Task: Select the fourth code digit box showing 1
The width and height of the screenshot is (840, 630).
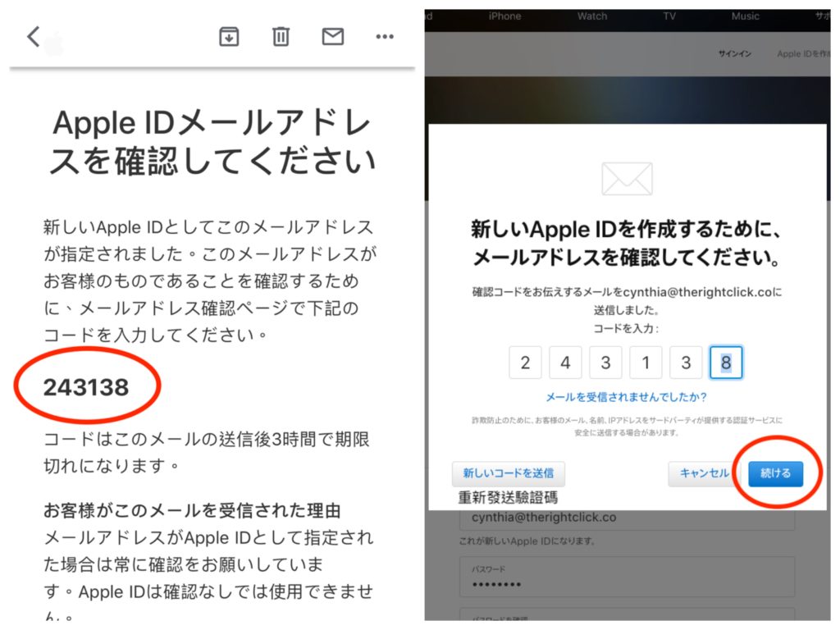Action: click(x=646, y=363)
